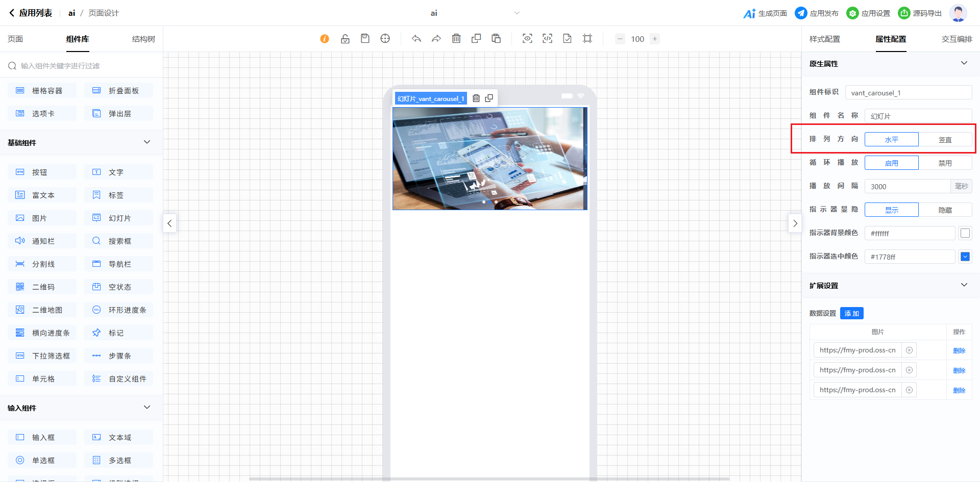Click the save disk icon in toolbar
This screenshot has width=980, height=482.
[x=365, y=39]
